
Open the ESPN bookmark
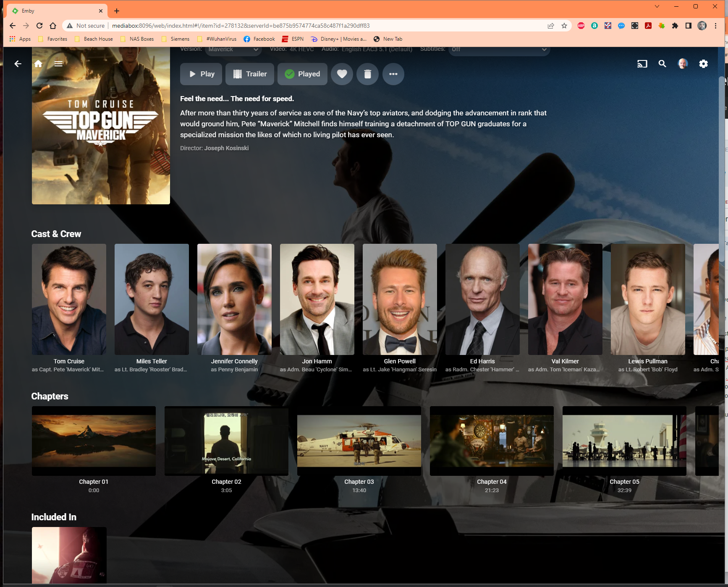(293, 39)
